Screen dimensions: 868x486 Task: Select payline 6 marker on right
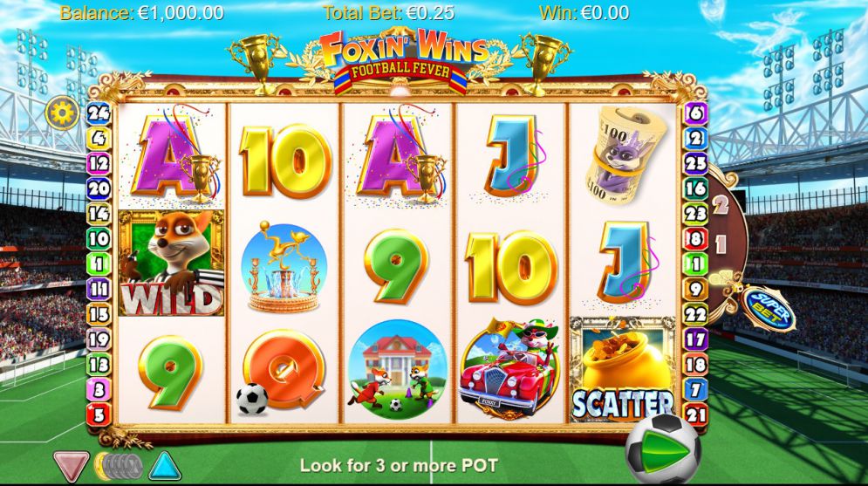695,113
